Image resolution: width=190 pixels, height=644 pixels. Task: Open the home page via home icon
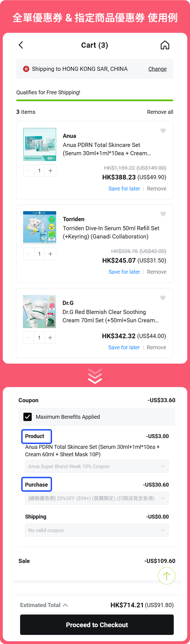(165, 45)
